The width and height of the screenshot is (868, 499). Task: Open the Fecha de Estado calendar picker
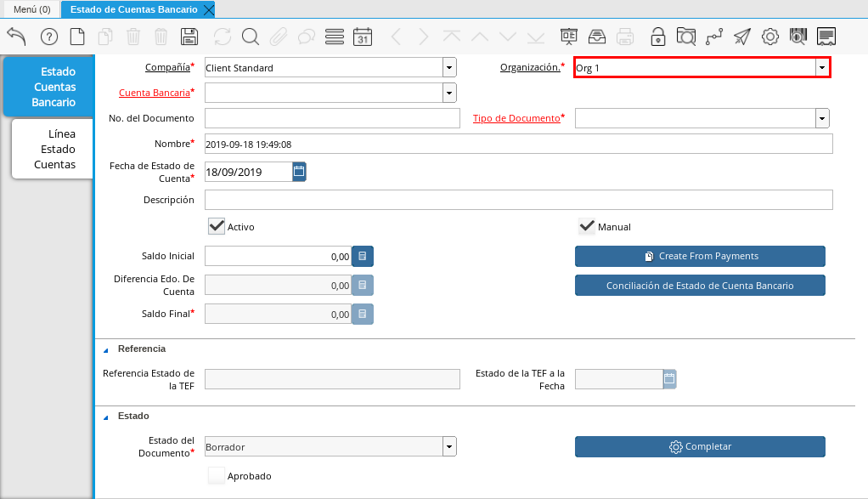tap(299, 172)
